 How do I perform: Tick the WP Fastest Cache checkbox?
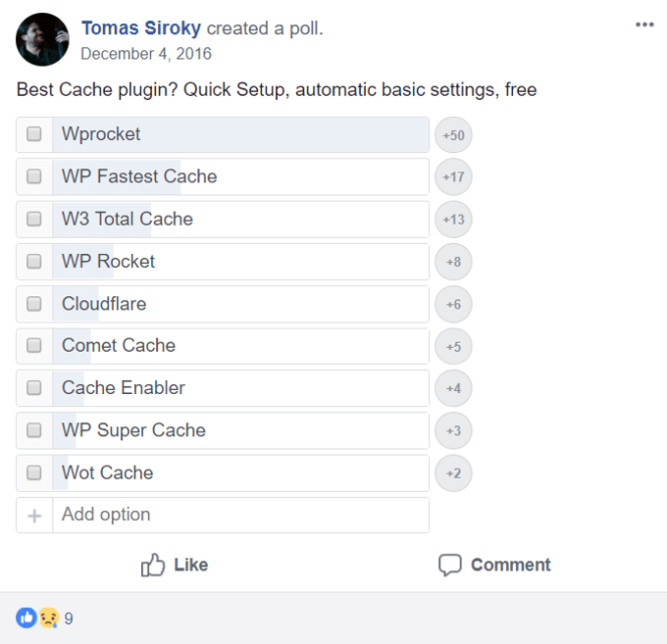[x=34, y=176]
